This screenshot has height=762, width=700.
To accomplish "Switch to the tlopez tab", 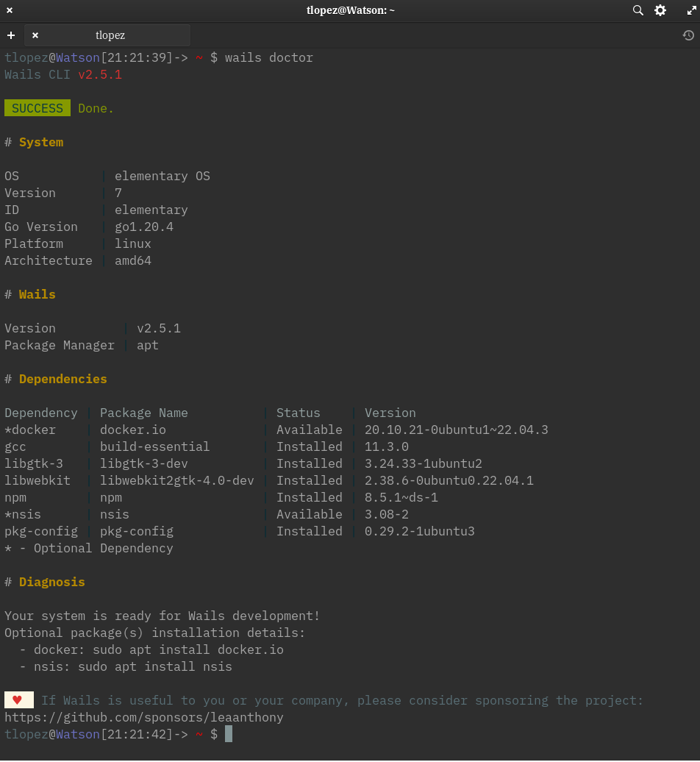I will [110, 35].
